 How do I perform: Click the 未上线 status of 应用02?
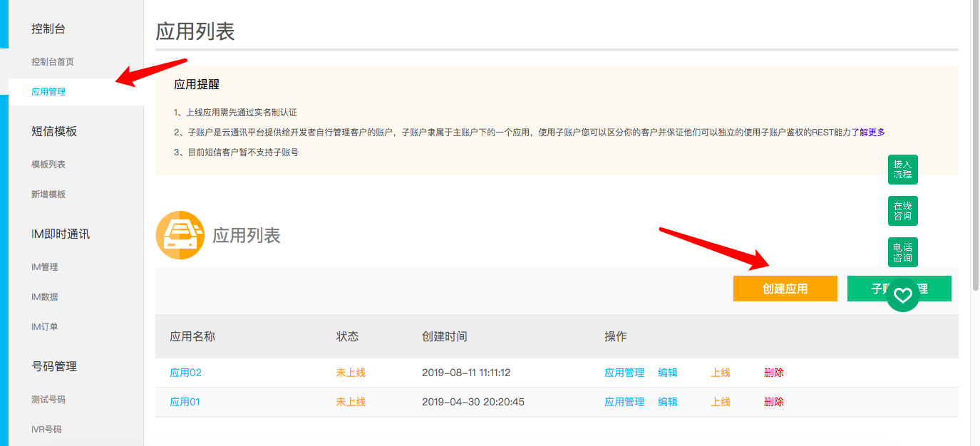(x=351, y=373)
